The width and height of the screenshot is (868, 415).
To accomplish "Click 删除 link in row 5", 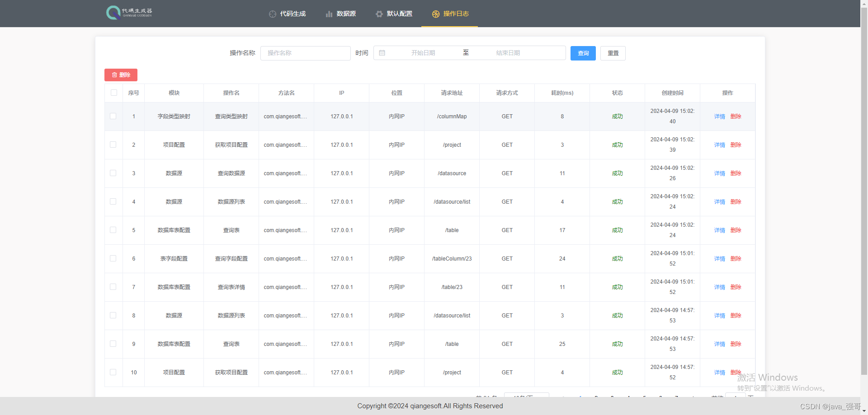I will coord(736,230).
